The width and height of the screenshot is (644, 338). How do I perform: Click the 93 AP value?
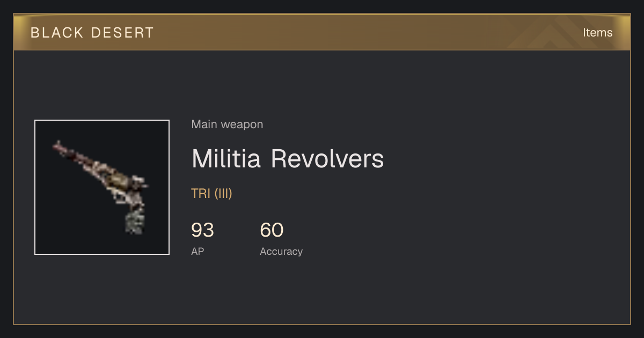pyautogui.click(x=202, y=230)
